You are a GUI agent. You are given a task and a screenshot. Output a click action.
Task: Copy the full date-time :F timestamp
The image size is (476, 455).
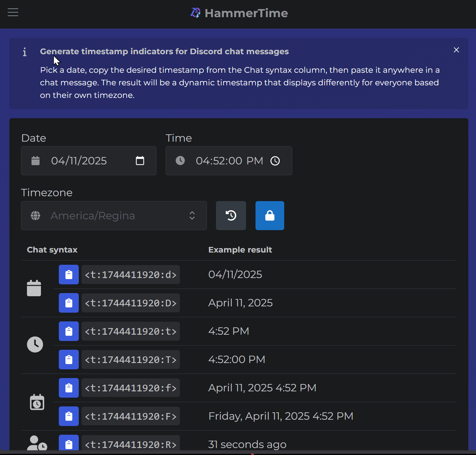pyautogui.click(x=69, y=416)
